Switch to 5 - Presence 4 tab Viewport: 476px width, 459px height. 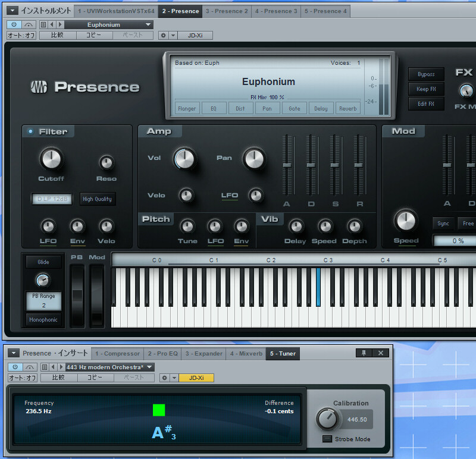coord(325,11)
